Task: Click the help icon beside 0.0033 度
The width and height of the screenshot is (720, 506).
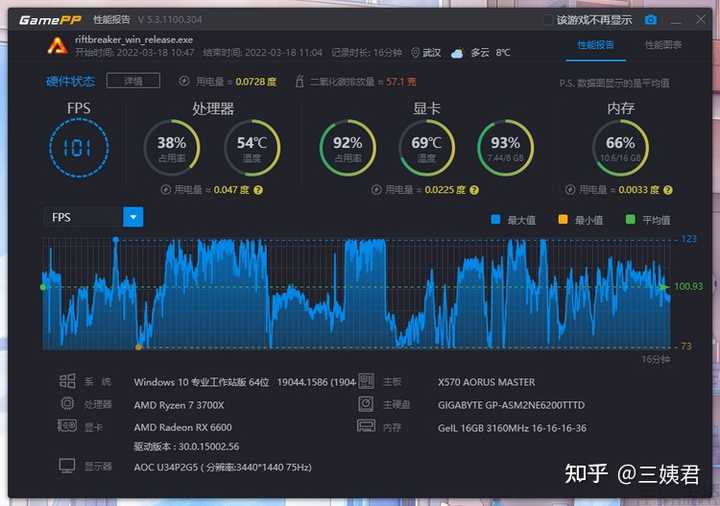Action: point(668,190)
